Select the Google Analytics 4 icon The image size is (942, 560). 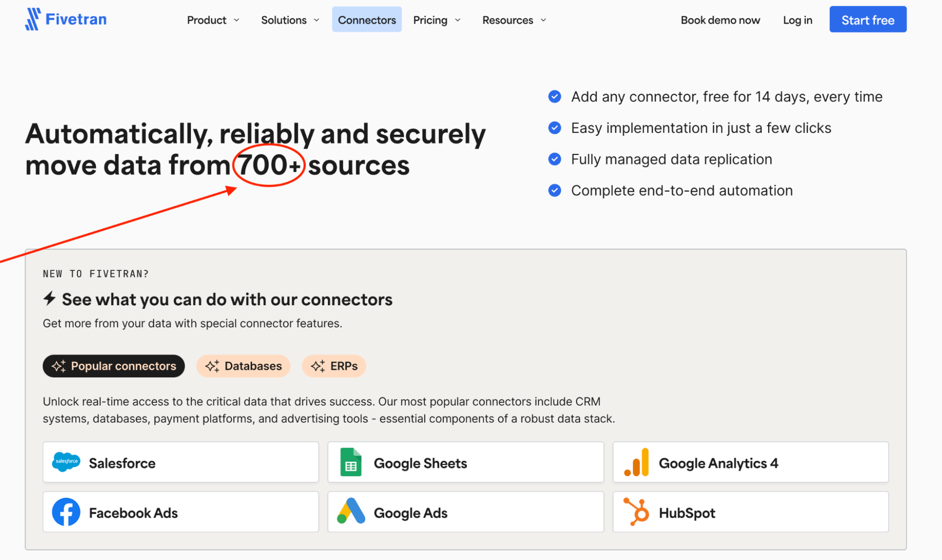pos(636,463)
